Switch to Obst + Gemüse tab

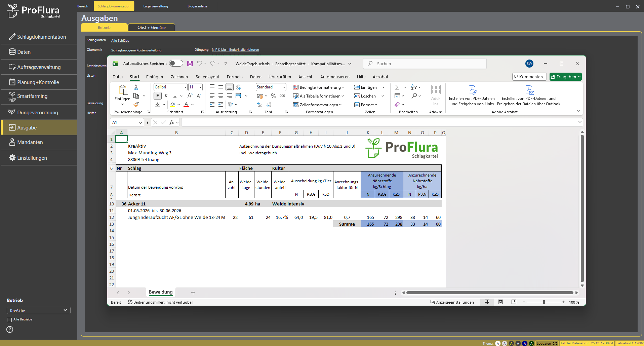click(x=151, y=28)
